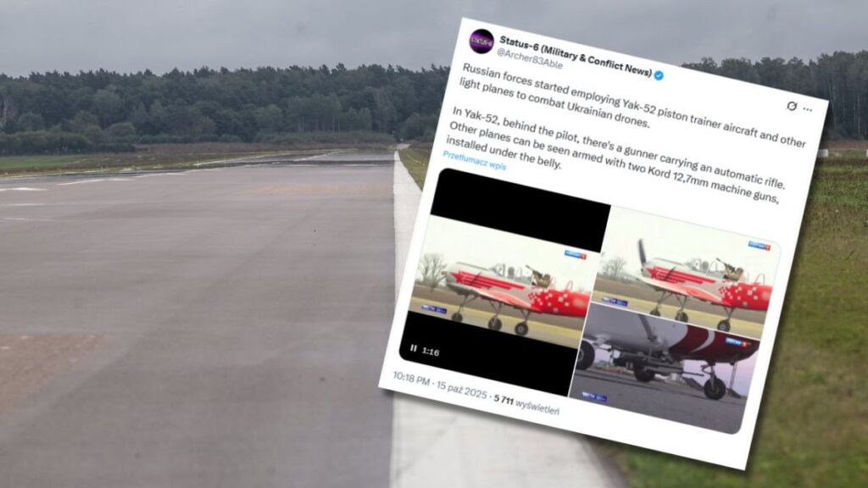The height and width of the screenshot is (488, 868).
Task: Click the blue verified badge
Action: [x=659, y=75]
